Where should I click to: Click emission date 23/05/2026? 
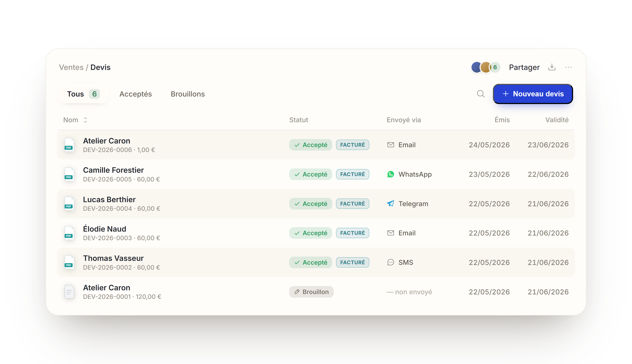coord(489,174)
